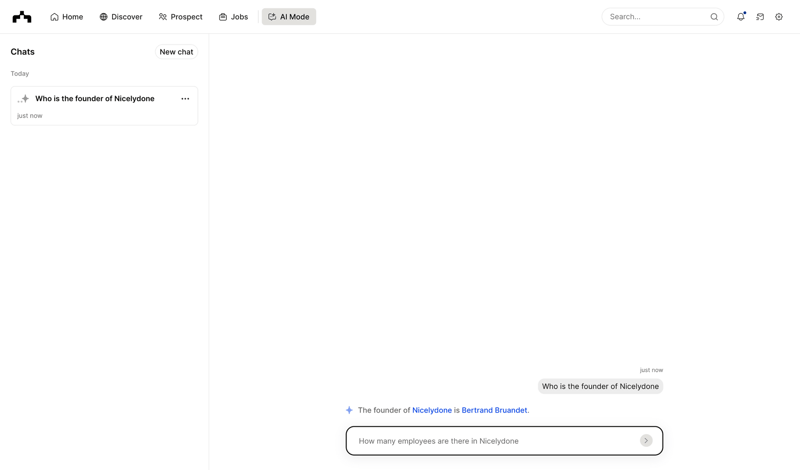The height and width of the screenshot is (470, 800).
Task: Open the messages icon in header
Action: (760, 17)
